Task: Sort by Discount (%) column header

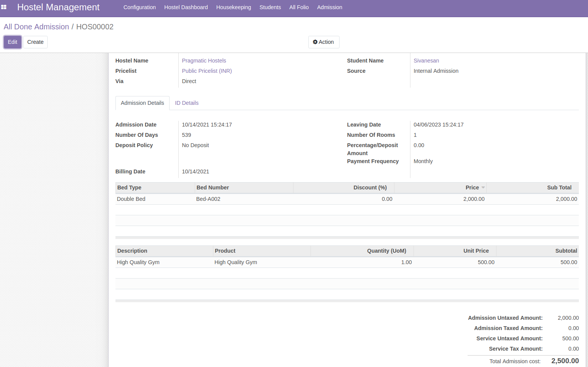Action: tap(344, 188)
